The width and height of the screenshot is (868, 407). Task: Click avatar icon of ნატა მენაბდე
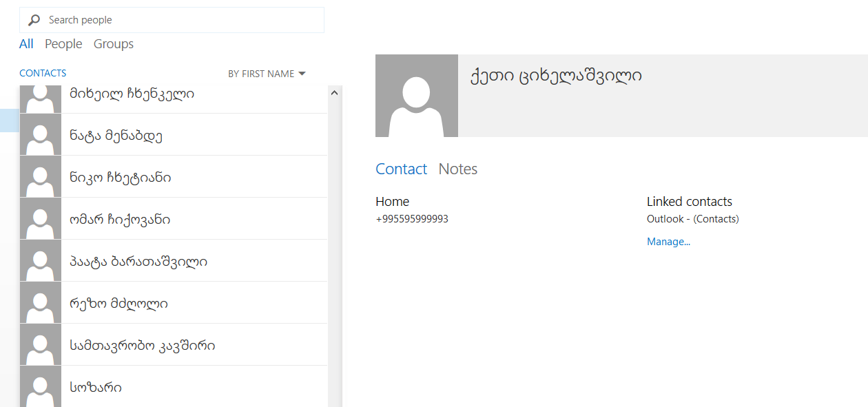41,135
